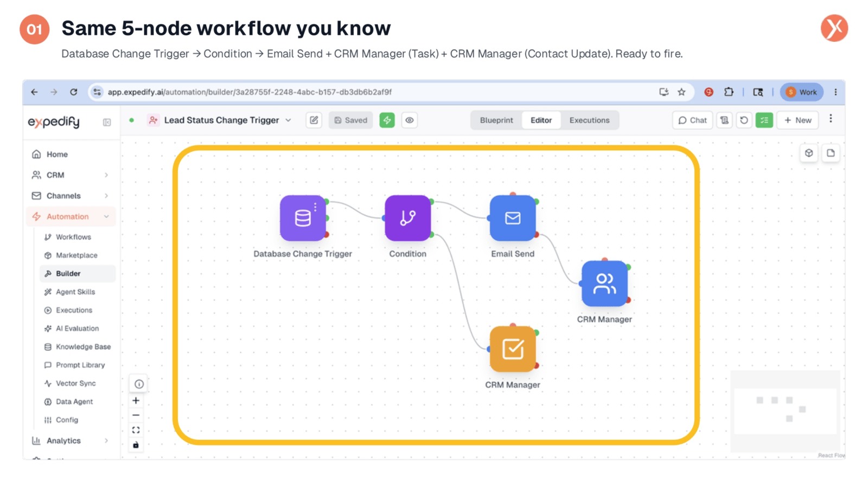This screenshot has width=868, height=488.
Task: Toggle preview with the eye icon
Action: click(410, 120)
